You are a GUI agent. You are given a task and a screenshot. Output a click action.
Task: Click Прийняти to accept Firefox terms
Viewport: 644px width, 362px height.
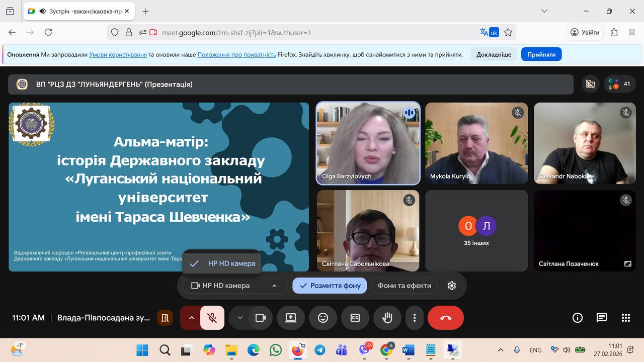tap(541, 54)
